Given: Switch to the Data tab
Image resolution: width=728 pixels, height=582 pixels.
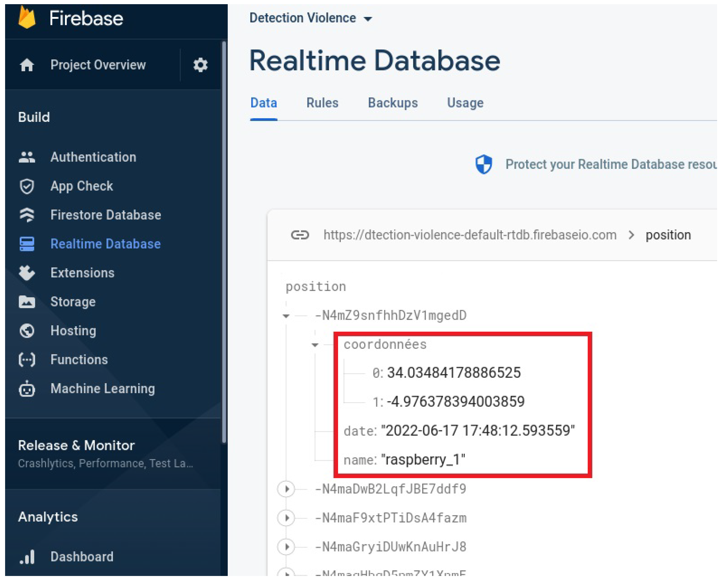Looking at the screenshot, I should click(x=264, y=103).
